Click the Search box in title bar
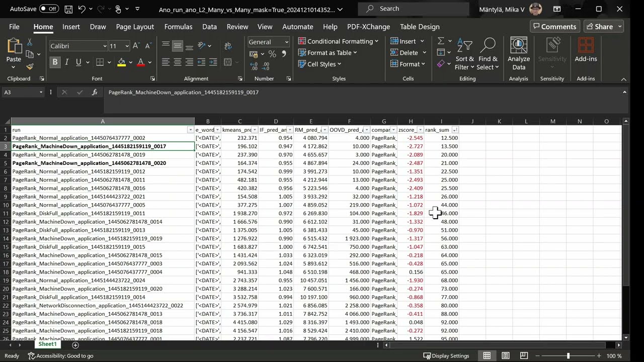 click(x=414, y=9)
